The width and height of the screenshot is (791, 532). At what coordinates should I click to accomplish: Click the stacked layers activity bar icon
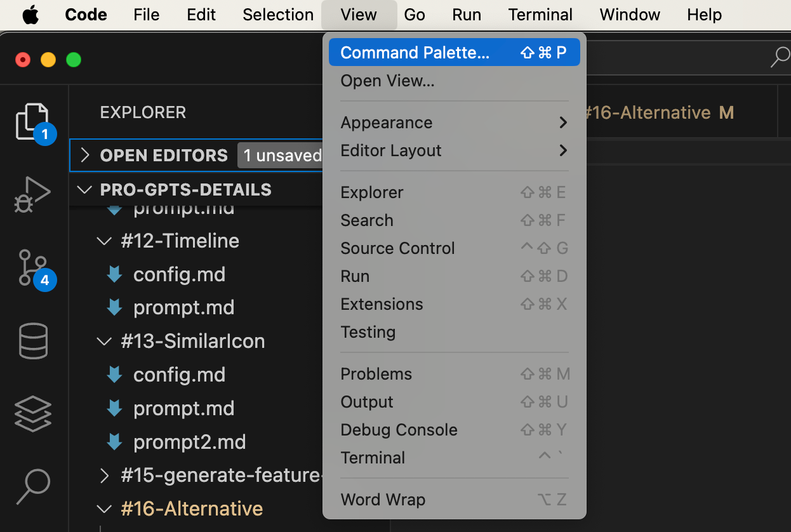tap(33, 413)
